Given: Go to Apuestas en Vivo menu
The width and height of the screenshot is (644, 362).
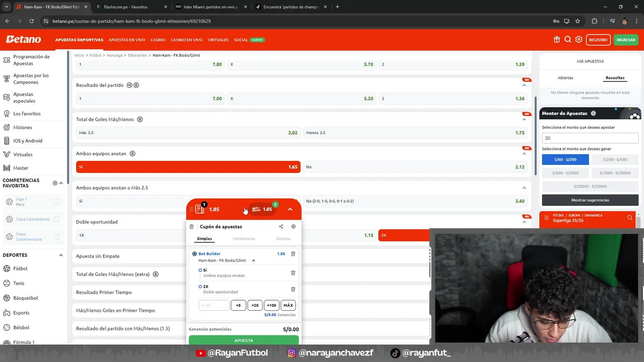Looking at the screenshot, I should [127, 40].
